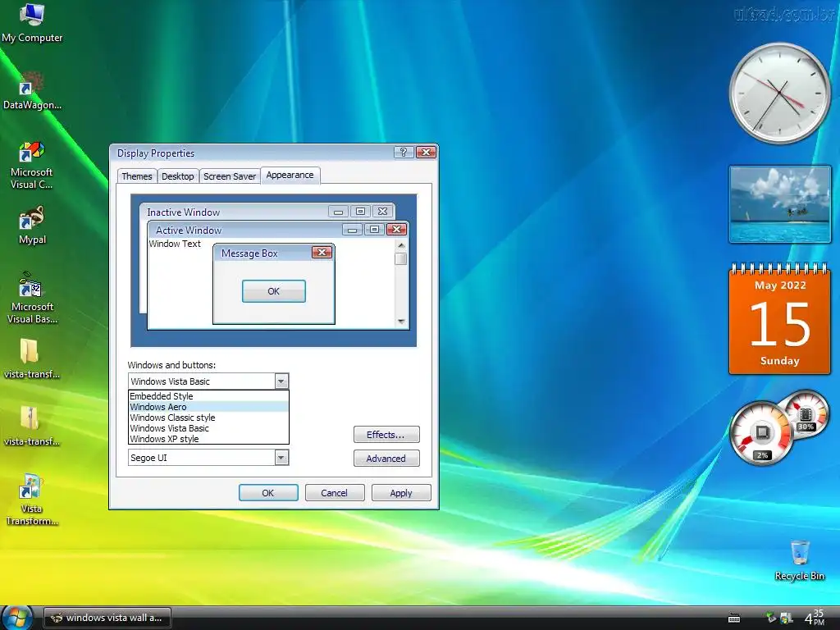The height and width of the screenshot is (630, 840).
Task: Click the help question mark in Display Properties
Action: click(404, 152)
